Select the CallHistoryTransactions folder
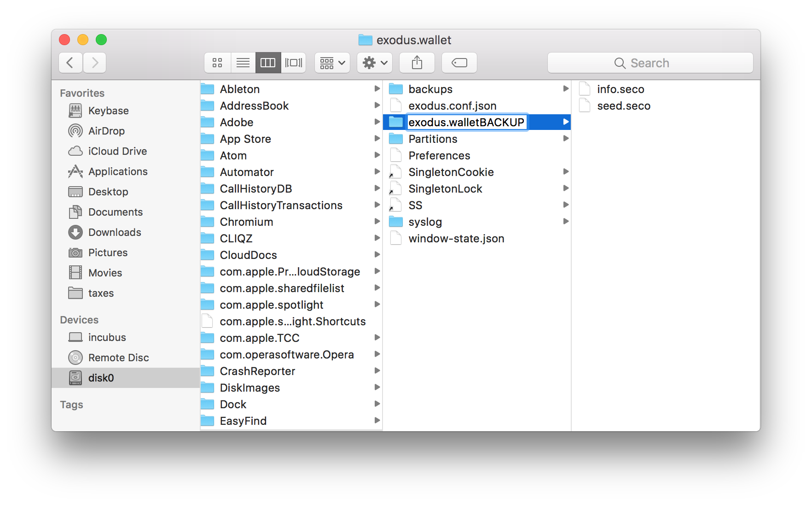This screenshot has height=505, width=812. click(x=291, y=205)
